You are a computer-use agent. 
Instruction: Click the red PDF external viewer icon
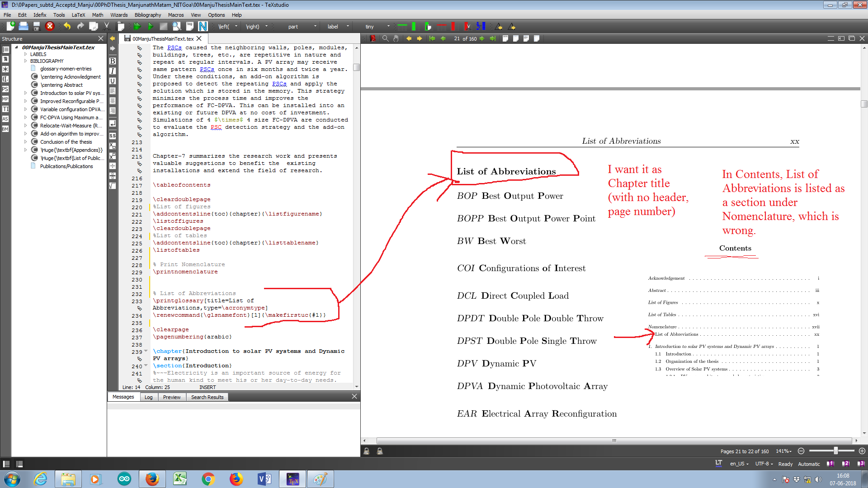(373, 38)
